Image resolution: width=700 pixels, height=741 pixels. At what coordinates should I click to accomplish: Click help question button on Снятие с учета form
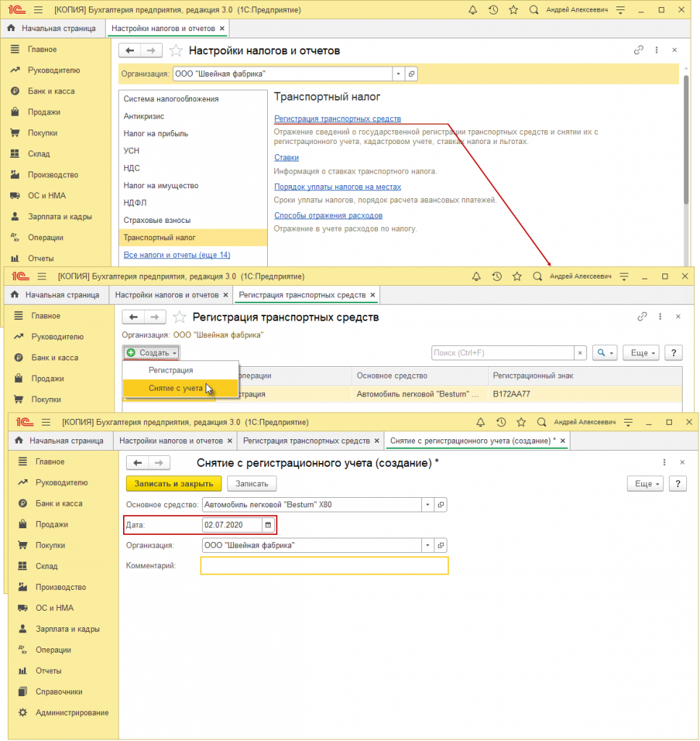click(x=678, y=484)
